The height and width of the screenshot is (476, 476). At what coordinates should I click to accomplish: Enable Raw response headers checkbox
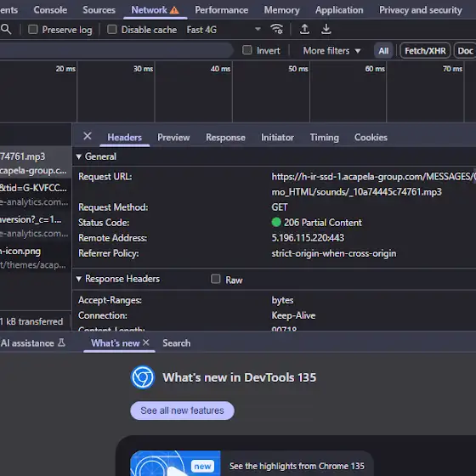coord(216,279)
